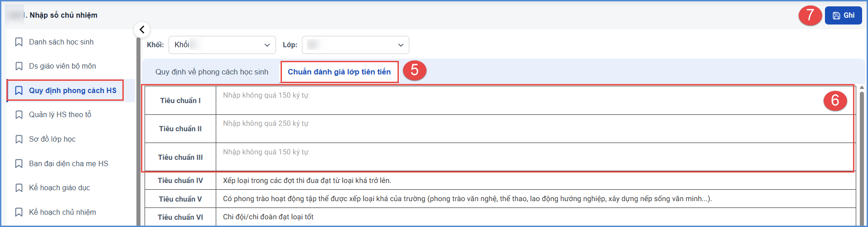Image resolution: width=868 pixels, height=227 pixels.
Task: Click the floppy disk icon on the Ghi button
Action: [x=836, y=15]
